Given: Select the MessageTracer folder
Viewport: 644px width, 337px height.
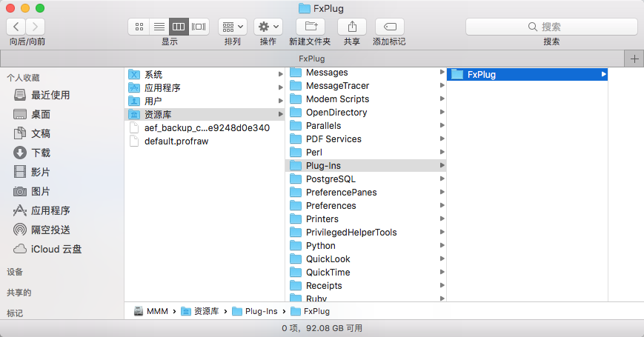Looking at the screenshot, I should tap(365, 86).
